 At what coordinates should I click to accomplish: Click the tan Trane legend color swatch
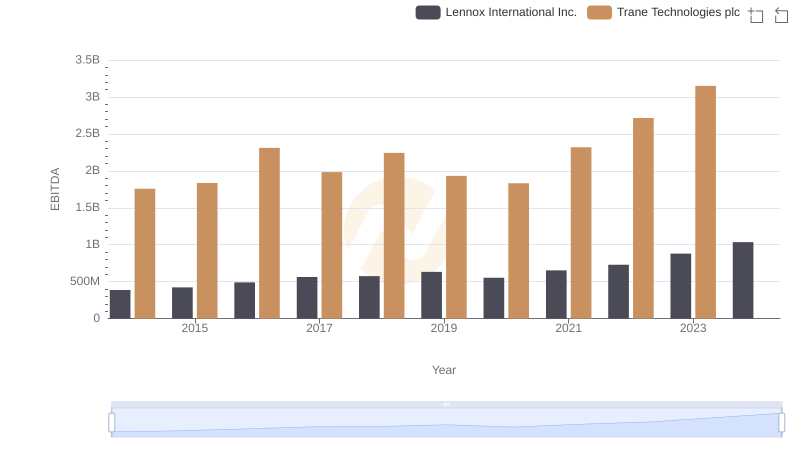[x=599, y=12]
